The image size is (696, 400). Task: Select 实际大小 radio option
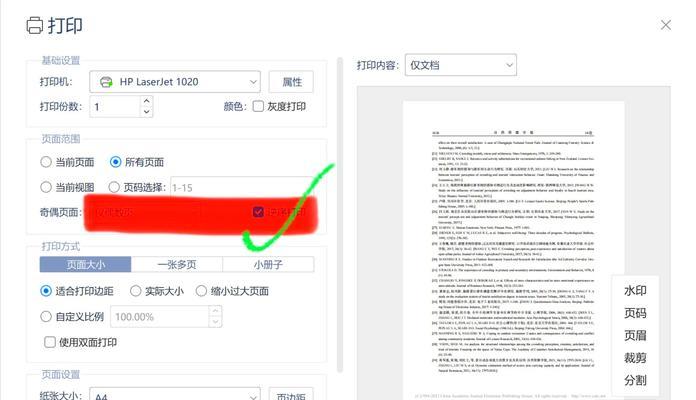[x=135, y=291]
